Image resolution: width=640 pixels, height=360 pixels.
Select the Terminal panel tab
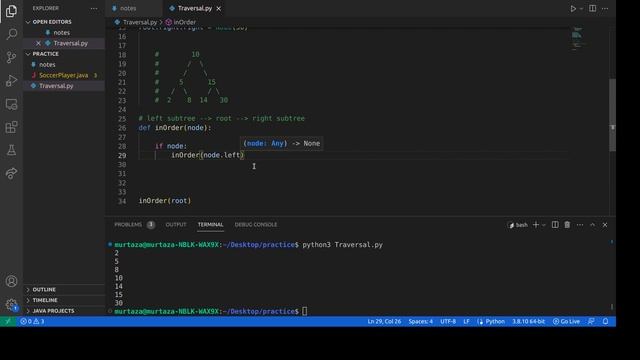[x=210, y=224]
